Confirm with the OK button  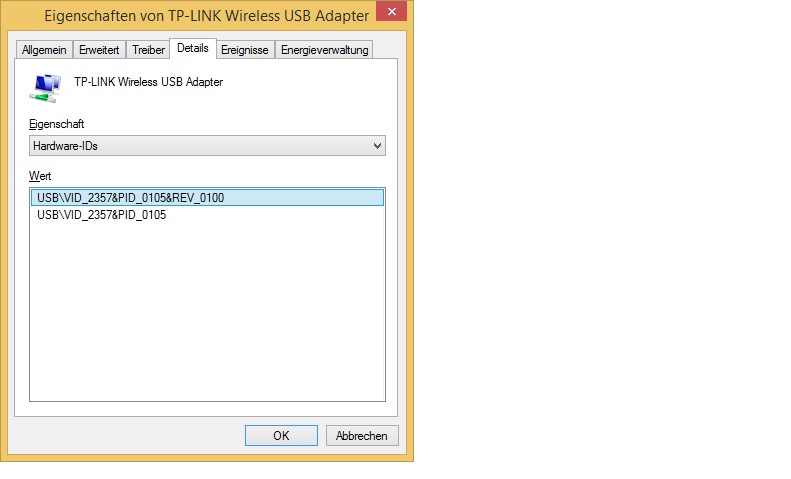tap(281, 436)
